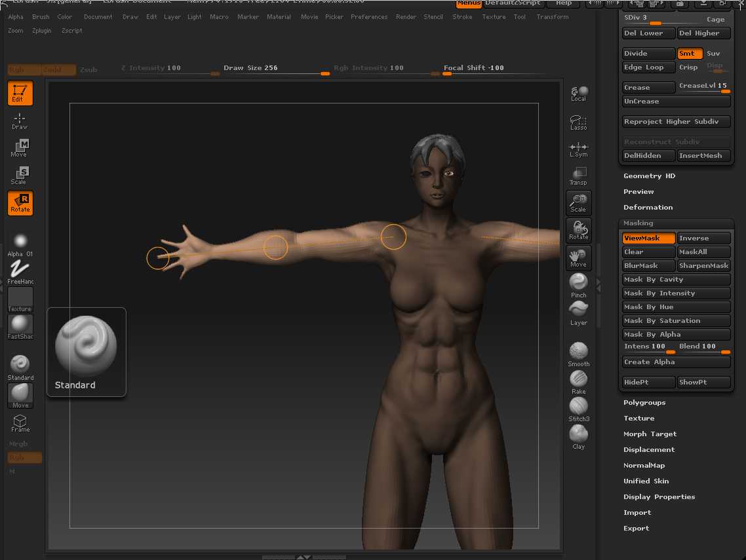Screen dimensions: 746x560
Task: Expand the Geometry HD section
Action: [x=649, y=176]
